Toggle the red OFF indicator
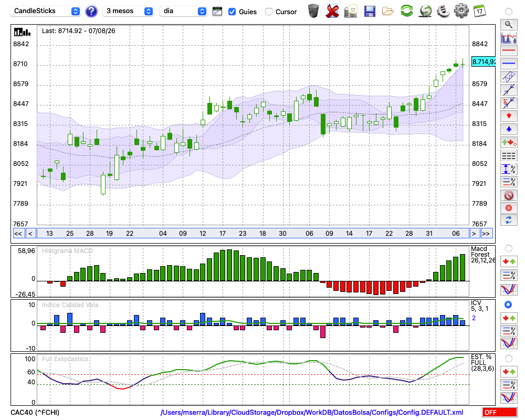525x420 pixels. [500, 412]
